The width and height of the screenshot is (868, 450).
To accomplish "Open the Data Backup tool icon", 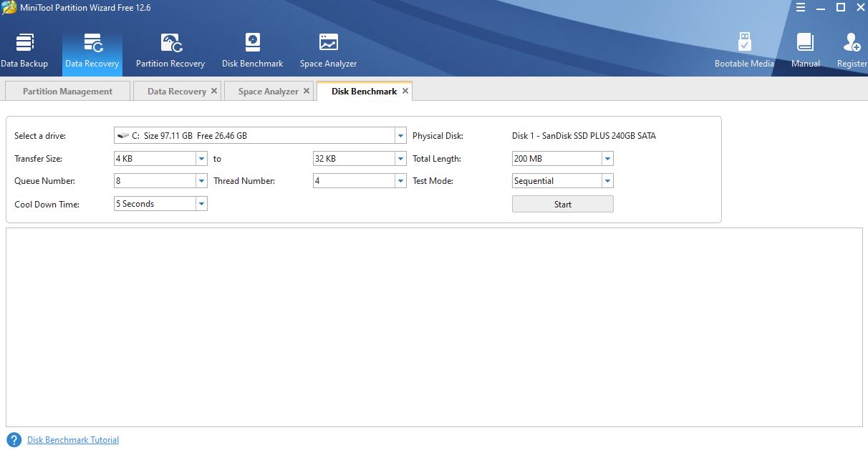I will tap(24, 43).
